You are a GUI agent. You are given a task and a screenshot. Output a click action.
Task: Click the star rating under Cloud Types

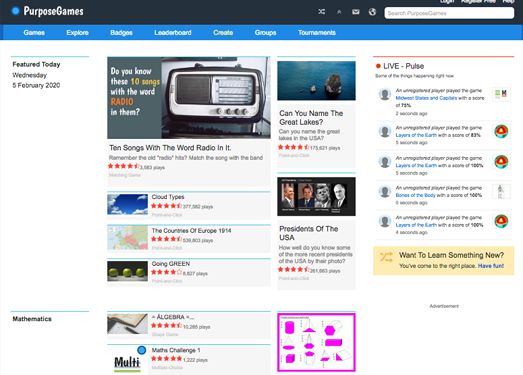(166, 206)
